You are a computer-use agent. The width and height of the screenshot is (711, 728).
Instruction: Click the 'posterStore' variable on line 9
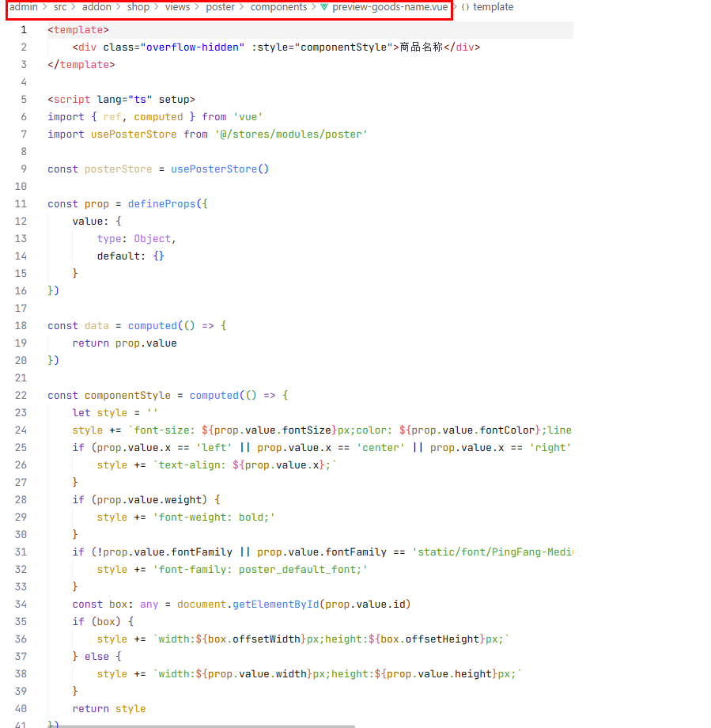tap(119, 169)
